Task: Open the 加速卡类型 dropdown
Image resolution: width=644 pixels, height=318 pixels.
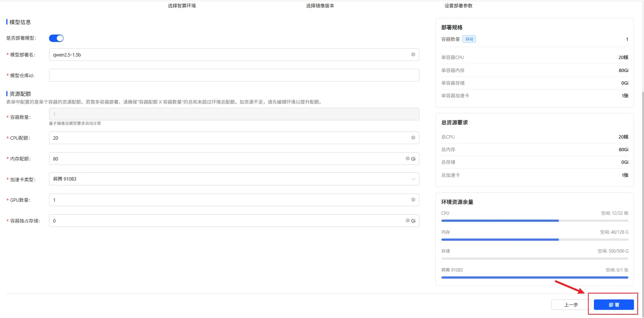Action: (x=234, y=179)
